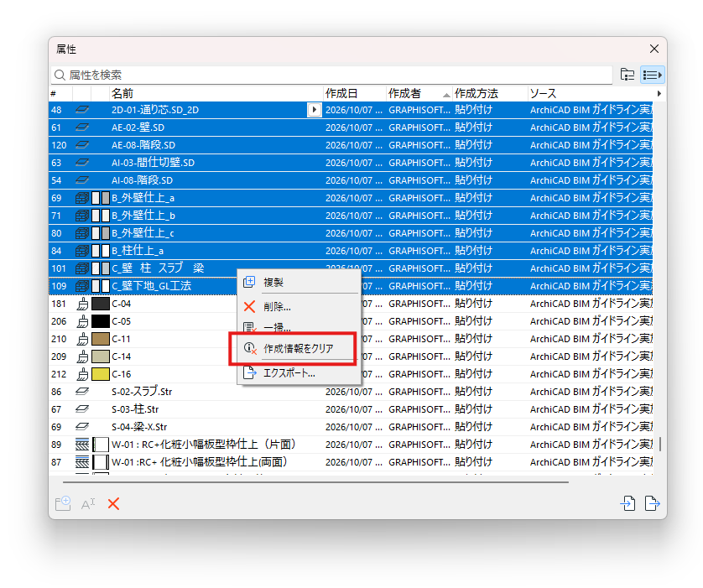Click number 48 in first row
Screen dimensions: 703x588
(56, 110)
